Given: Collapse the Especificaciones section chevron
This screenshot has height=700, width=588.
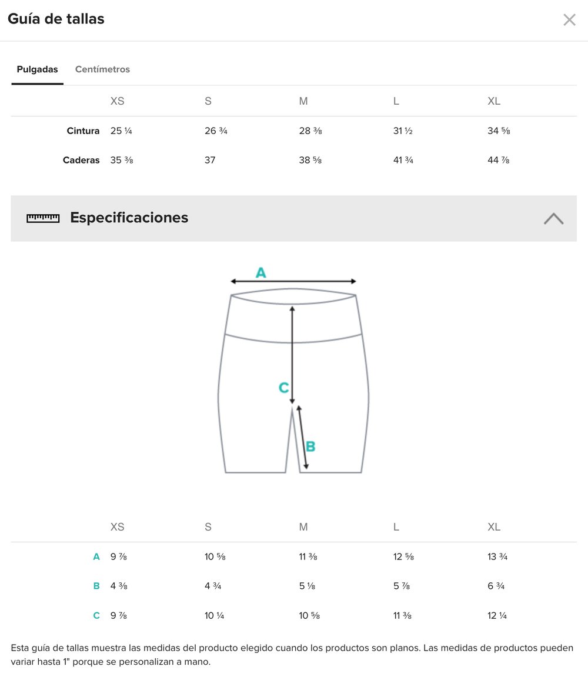Looking at the screenshot, I should pyautogui.click(x=553, y=219).
